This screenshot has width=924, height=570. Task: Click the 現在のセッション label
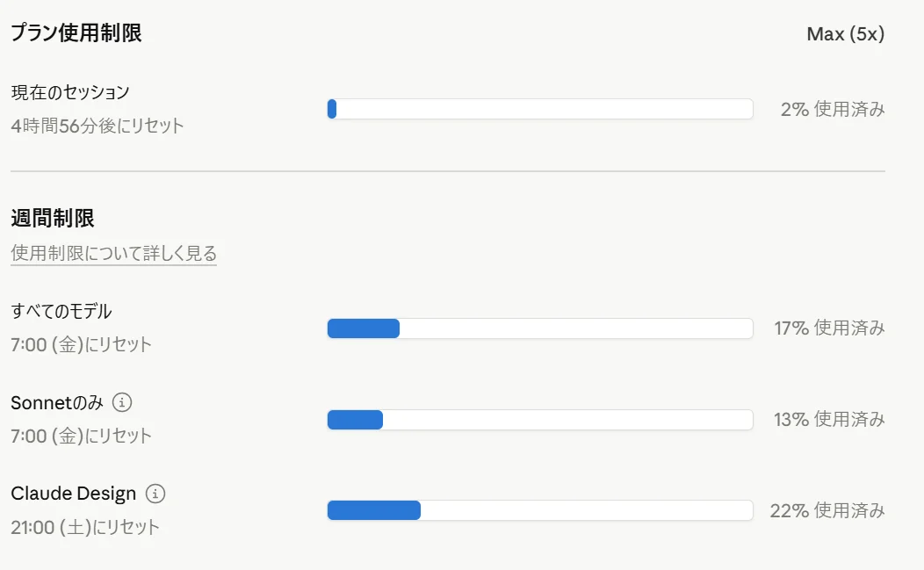click(70, 92)
